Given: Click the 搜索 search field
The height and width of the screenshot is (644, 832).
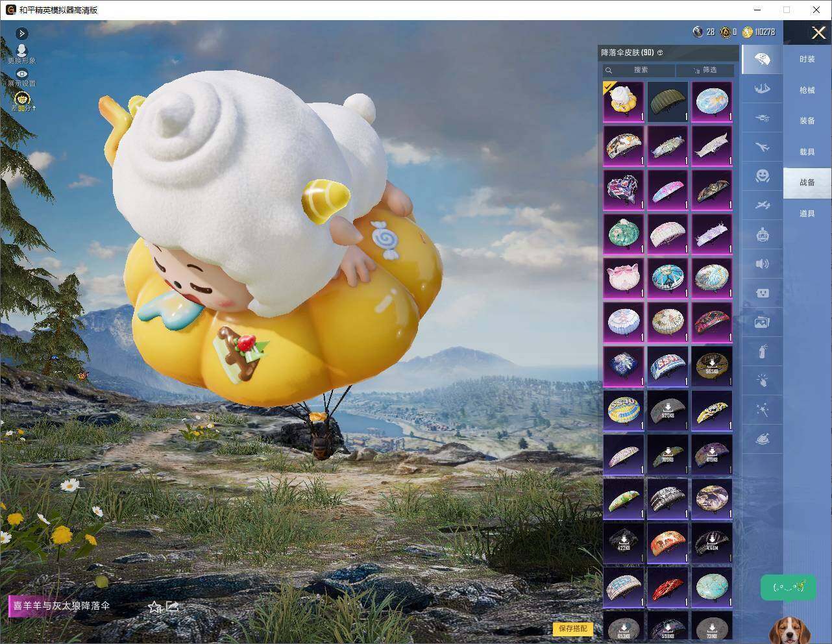Looking at the screenshot, I should tap(639, 70).
